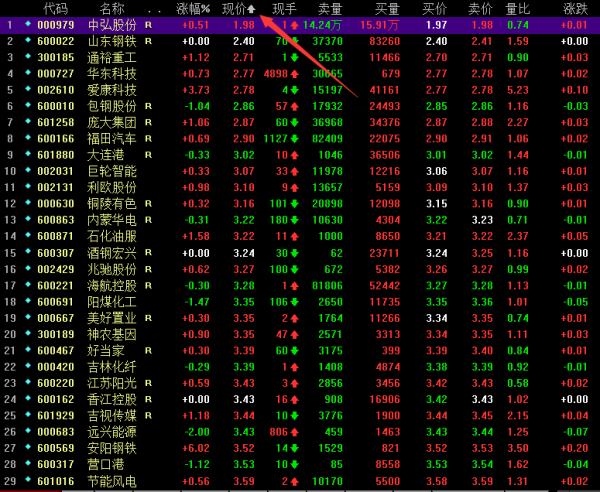
Task: Select stock name 吉林化纤
Action: pyautogui.click(x=112, y=367)
